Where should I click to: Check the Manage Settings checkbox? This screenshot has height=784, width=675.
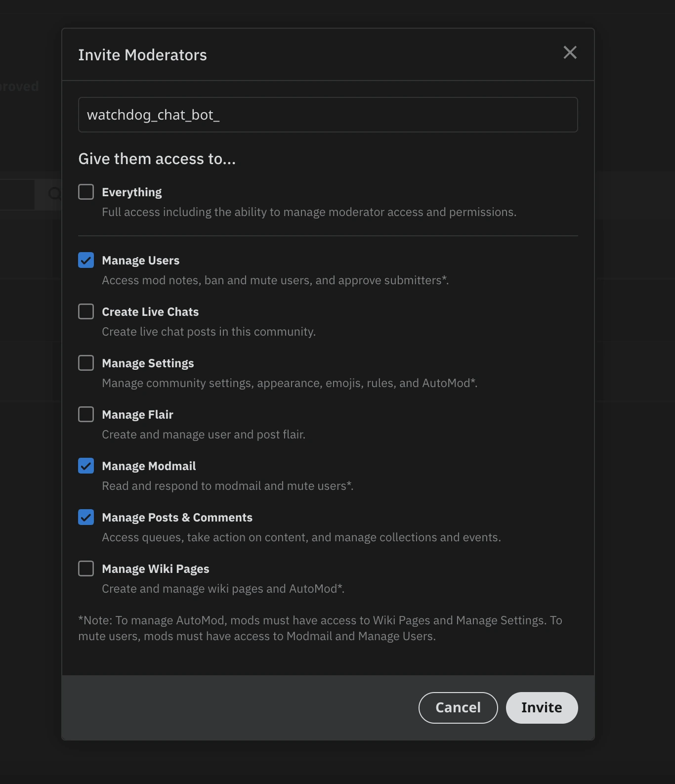(86, 363)
